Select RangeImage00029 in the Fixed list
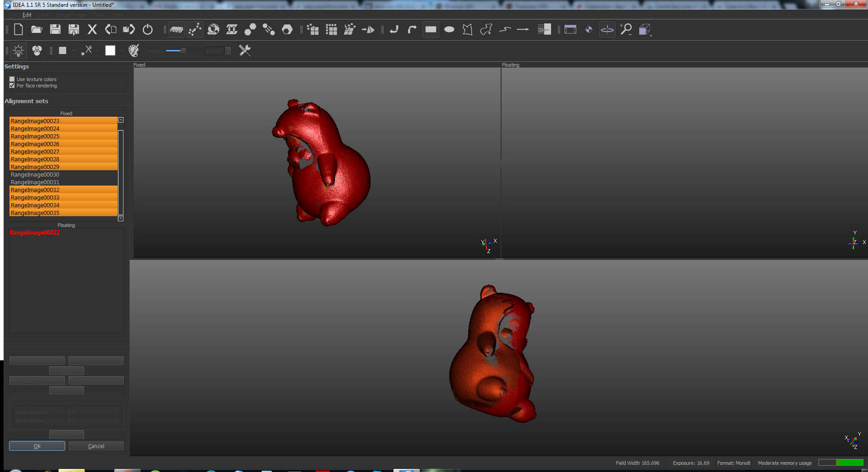Viewport: 868px width, 472px height. [63, 167]
